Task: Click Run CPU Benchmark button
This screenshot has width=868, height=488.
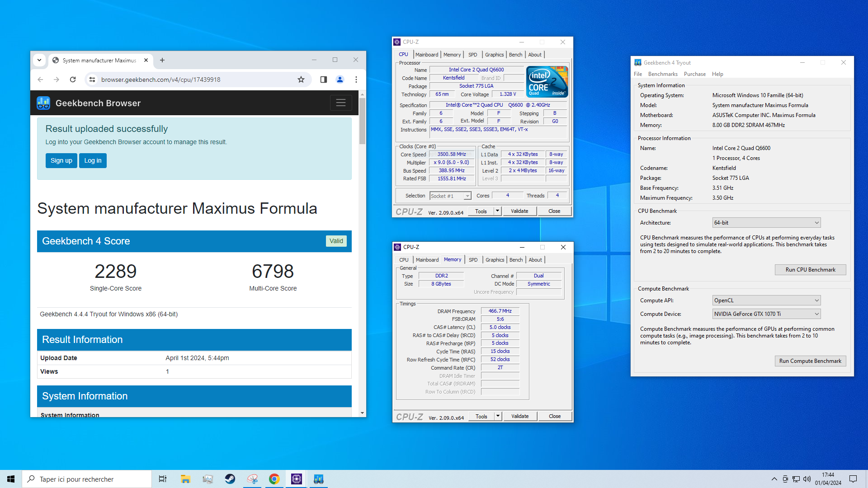Action: (810, 270)
